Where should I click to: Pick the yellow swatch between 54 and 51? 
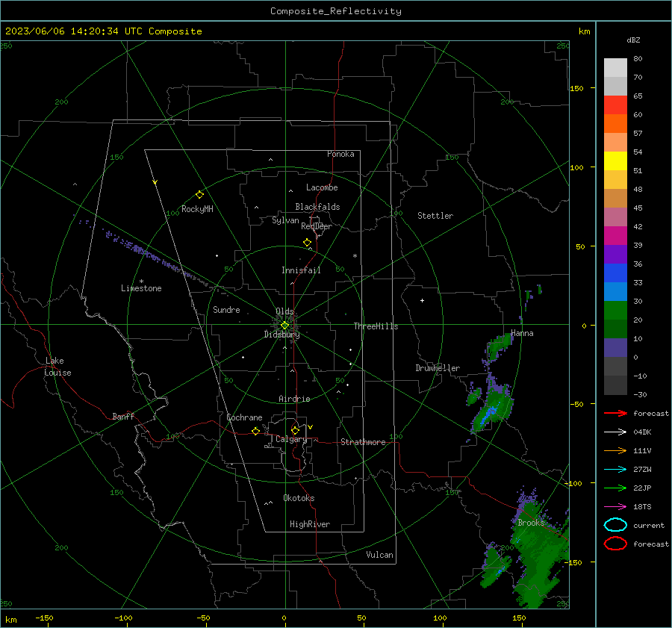615,161
